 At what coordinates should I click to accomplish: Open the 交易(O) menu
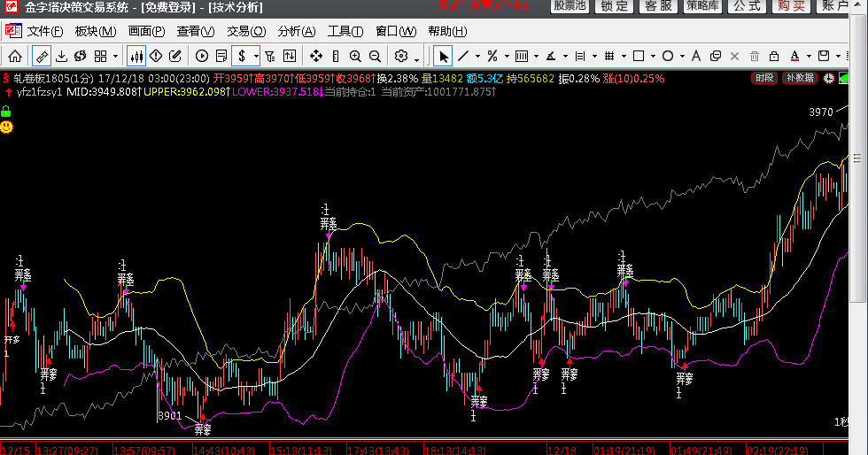coord(245,32)
